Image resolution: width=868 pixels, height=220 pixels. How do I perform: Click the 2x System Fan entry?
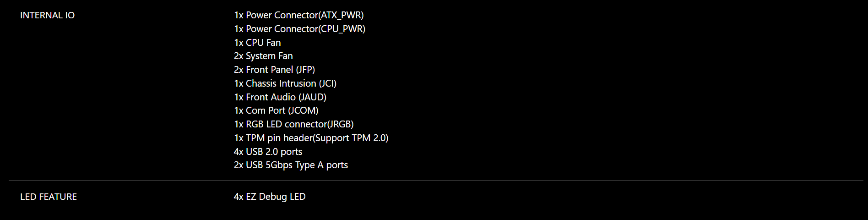point(263,56)
